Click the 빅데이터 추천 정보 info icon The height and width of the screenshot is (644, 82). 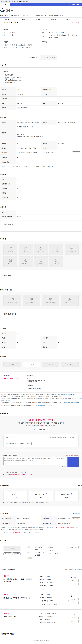tap(14, 634)
